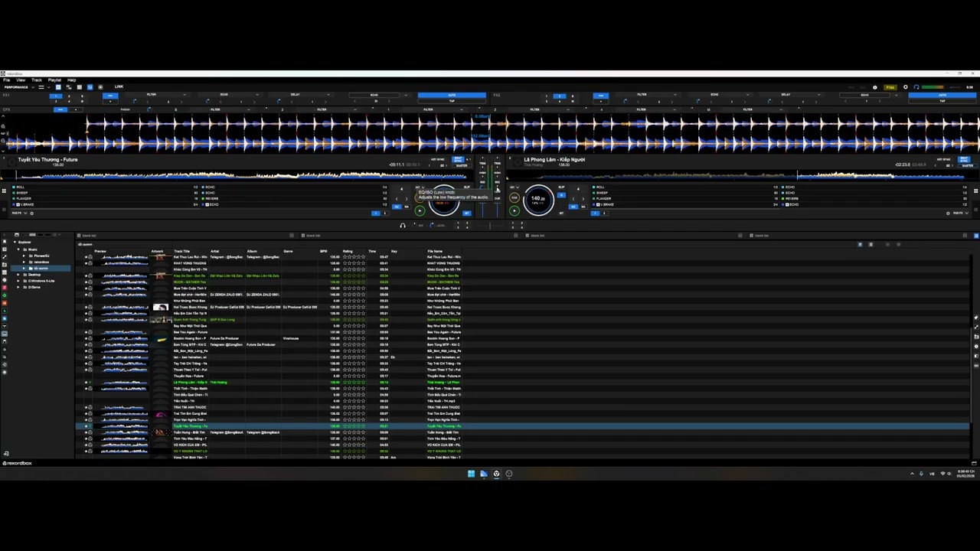Sort the list by BPM column header
980x551 pixels.
(323, 251)
